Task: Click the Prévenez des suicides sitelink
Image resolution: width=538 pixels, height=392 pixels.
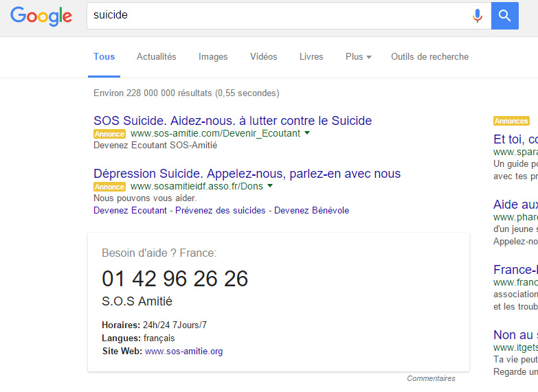Action: point(221,210)
